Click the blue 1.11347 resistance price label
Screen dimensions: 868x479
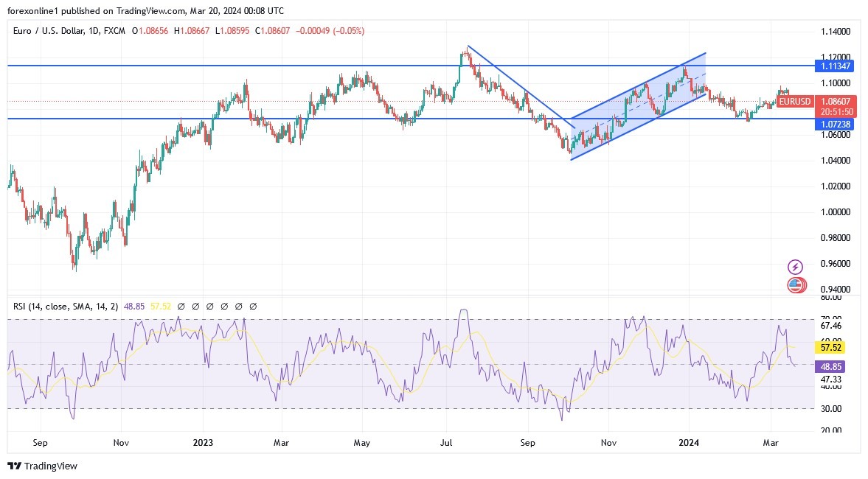pos(834,66)
